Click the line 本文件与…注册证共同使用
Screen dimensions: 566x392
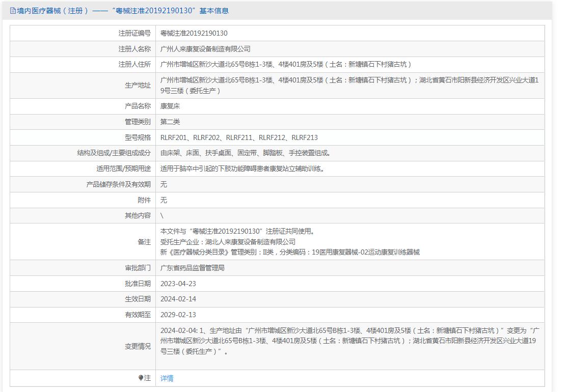238,231
